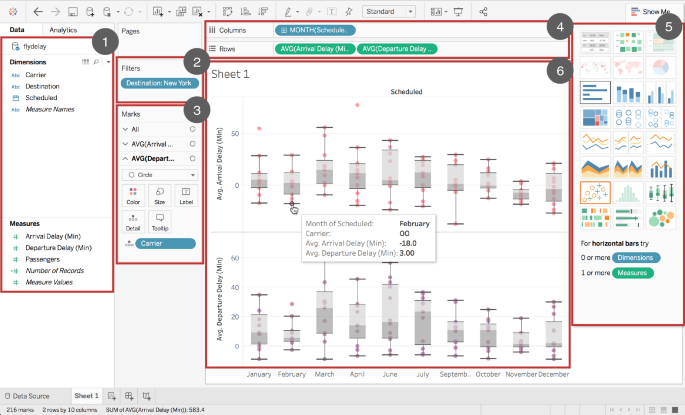
Task: Click the Size button on Marks card
Action: click(x=160, y=195)
